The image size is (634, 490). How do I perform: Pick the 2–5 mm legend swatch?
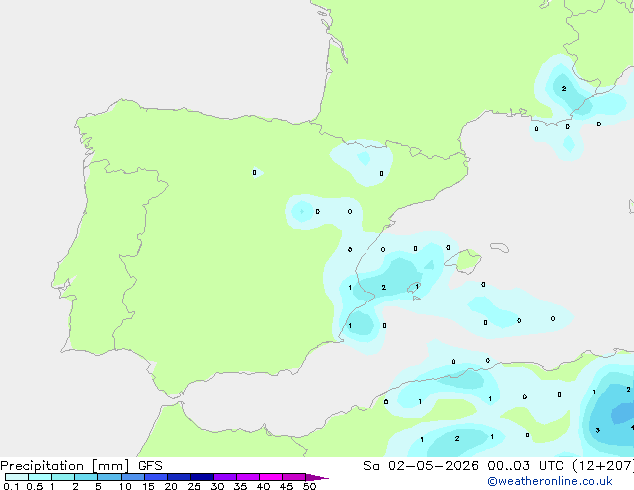click(86, 477)
